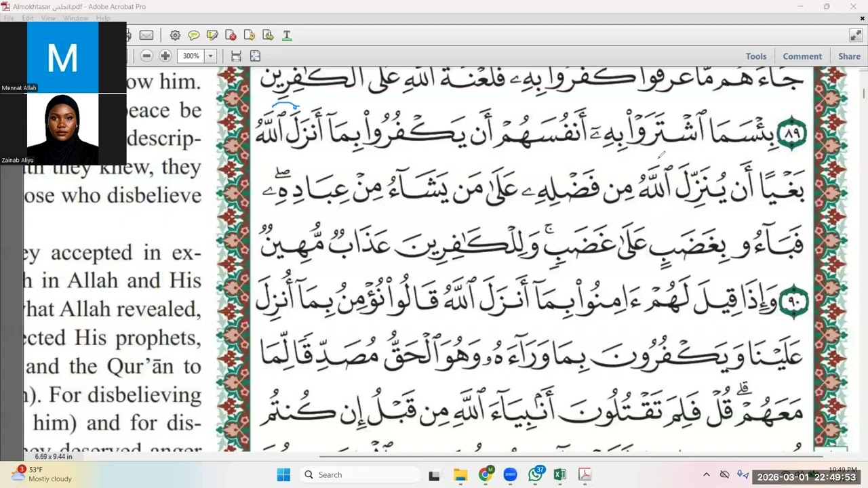868x488 pixels.
Task: Show hidden system tray icons
Action: pyautogui.click(x=706, y=474)
